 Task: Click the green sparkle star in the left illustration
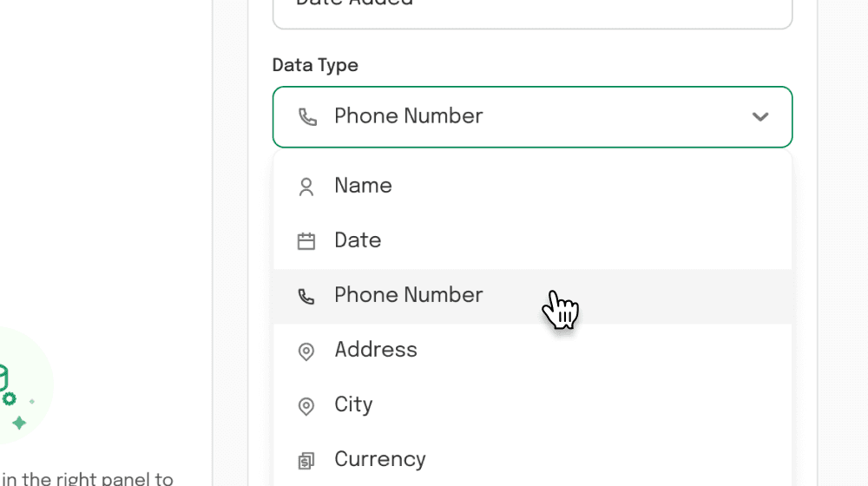(19, 423)
